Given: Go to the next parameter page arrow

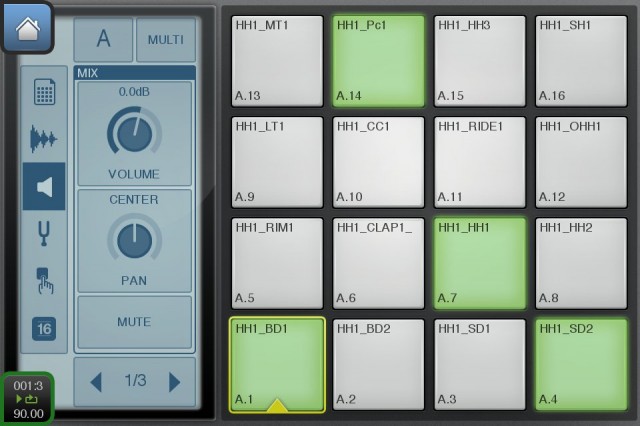Looking at the screenshot, I should 174,382.
